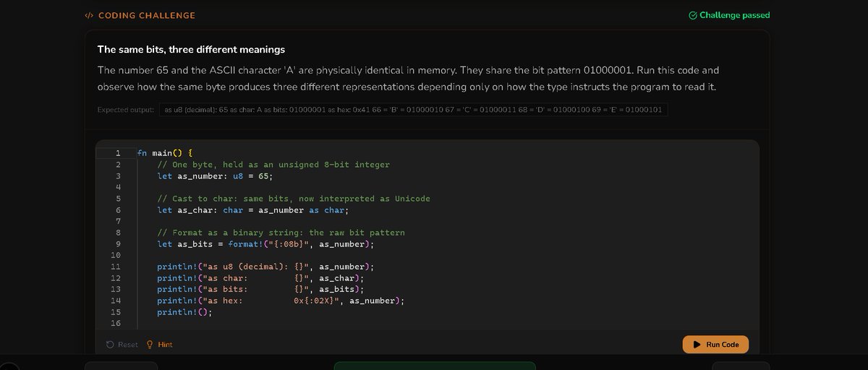Click line number 1 in the gutter

[x=118, y=153]
